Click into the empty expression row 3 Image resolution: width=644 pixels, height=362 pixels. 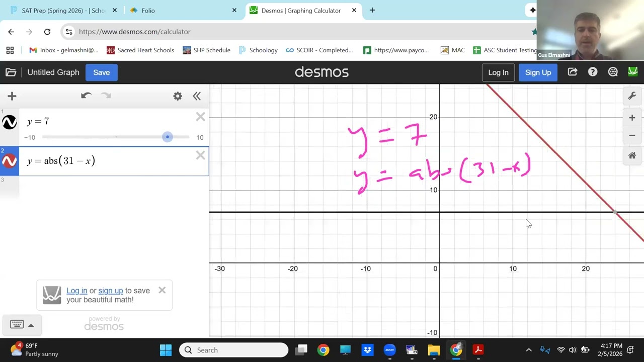(x=113, y=186)
